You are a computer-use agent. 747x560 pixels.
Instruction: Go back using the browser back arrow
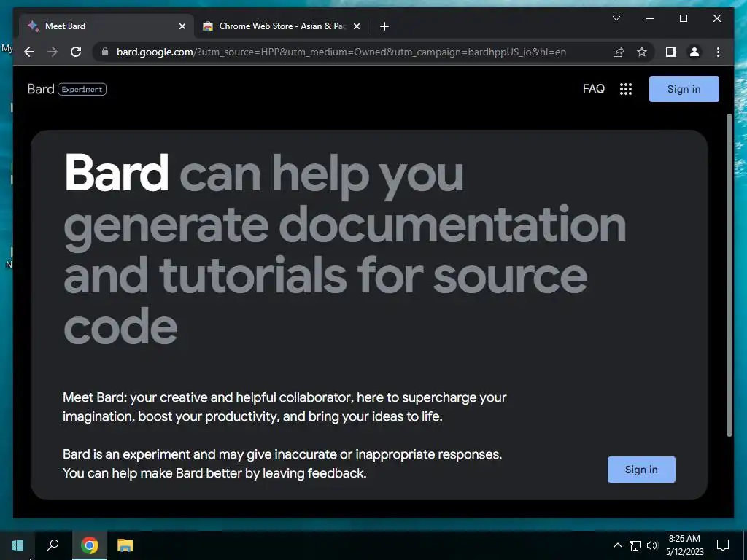click(29, 52)
